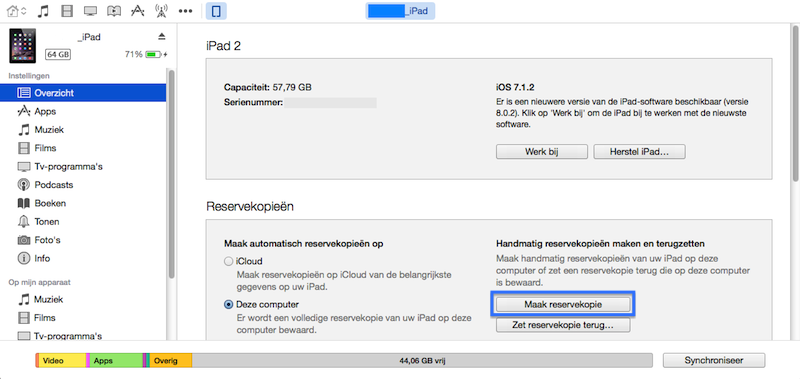Click the Capaciteit: 57,79 GB text
Viewport: 800px width, 379px height.
(267, 87)
